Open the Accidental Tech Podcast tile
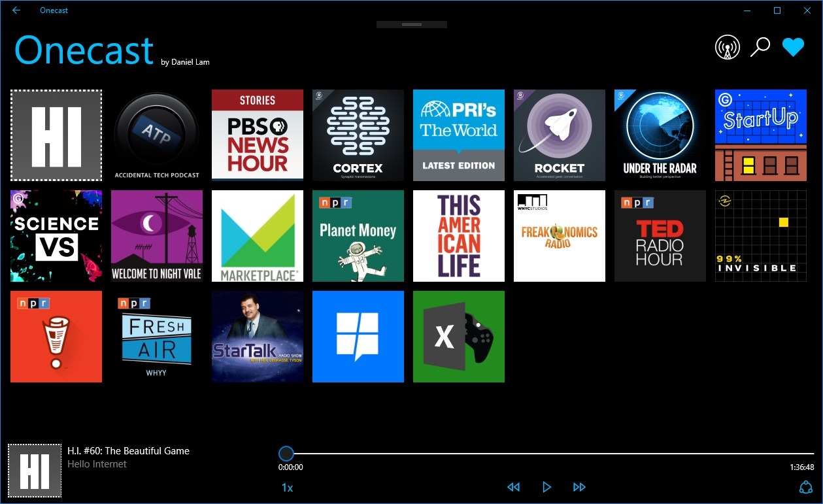Image resolution: width=823 pixels, height=504 pixels. point(157,135)
